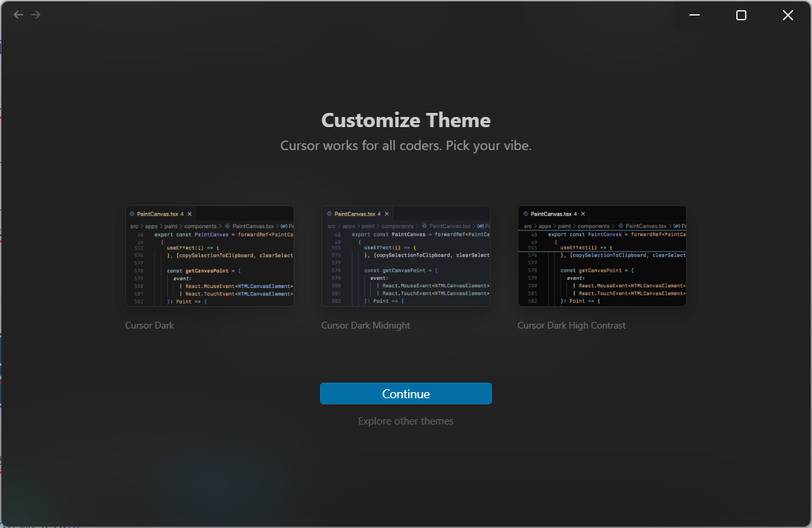Close the Cursor setup window

[x=788, y=15]
